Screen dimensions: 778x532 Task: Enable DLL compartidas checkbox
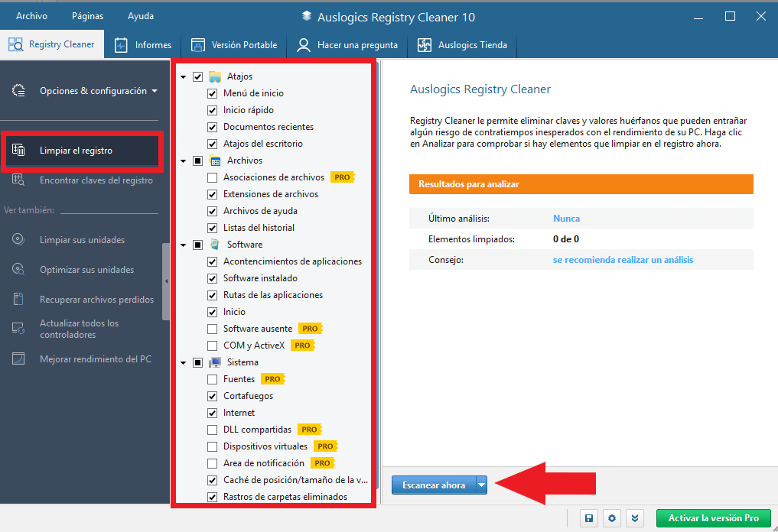click(213, 430)
